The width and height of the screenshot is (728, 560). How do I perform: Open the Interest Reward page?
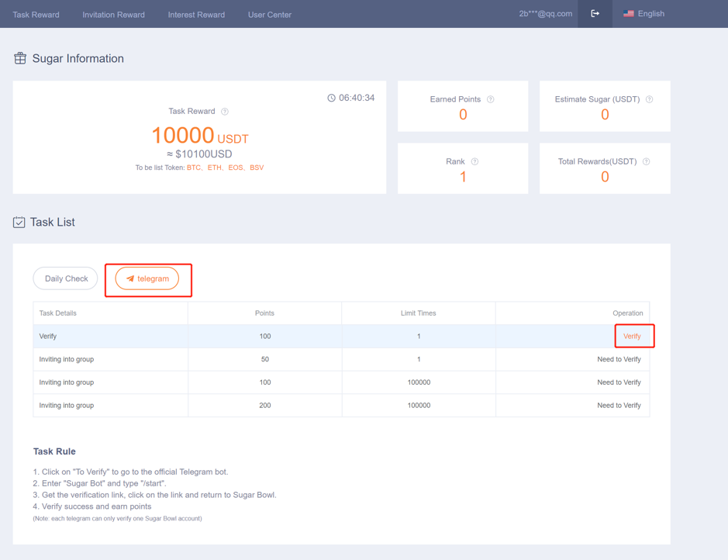coord(196,15)
